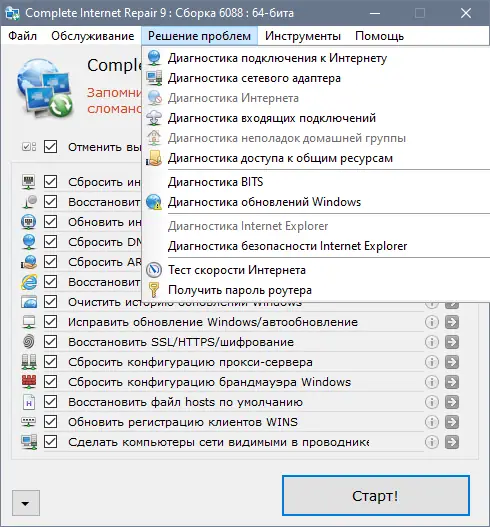The width and height of the screenshot is (490, 527).
Task: Toggle Обновить регистрацию клиентов WINS checkbox
Action: pos(50,422)
